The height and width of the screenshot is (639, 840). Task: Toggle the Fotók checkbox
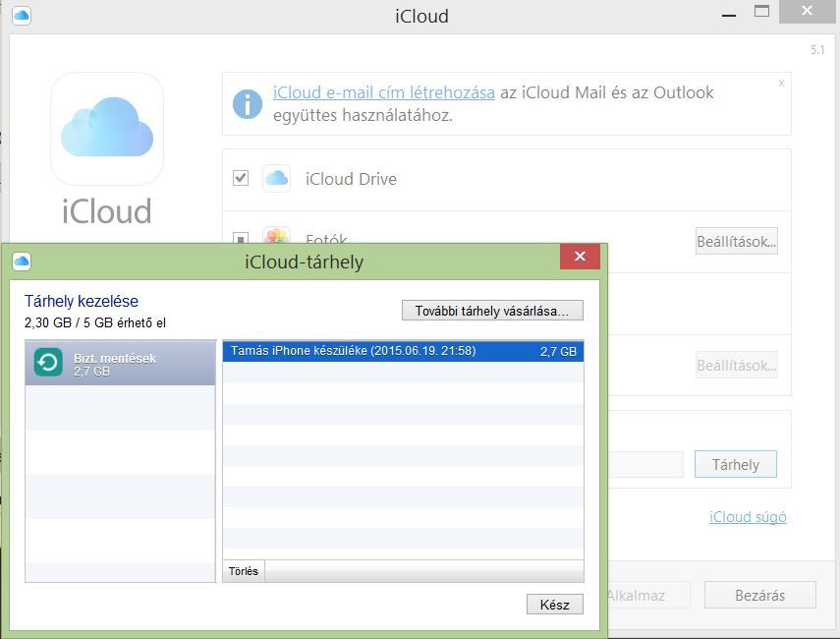pyautogui.click(x=241, y=238)
